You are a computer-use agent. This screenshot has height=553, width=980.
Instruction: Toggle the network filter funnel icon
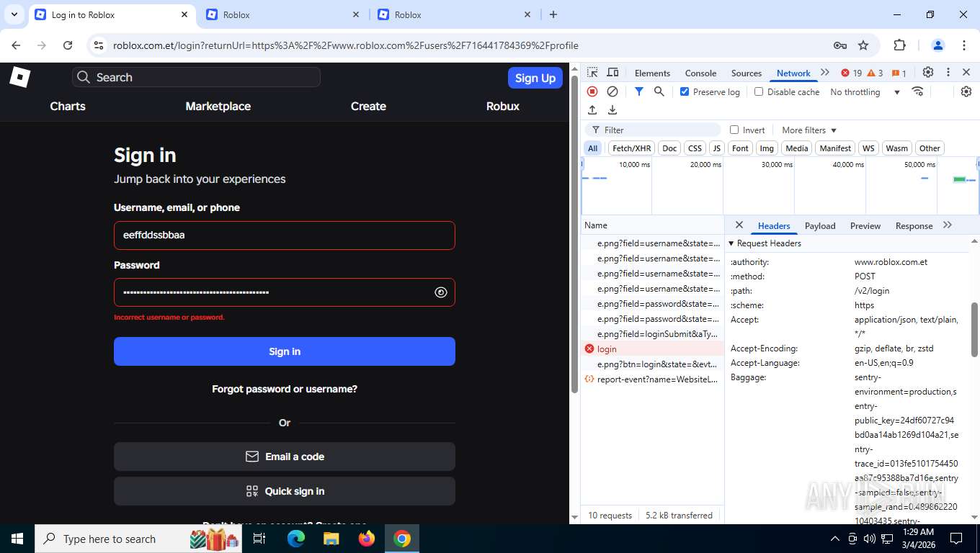click(638, 91)
